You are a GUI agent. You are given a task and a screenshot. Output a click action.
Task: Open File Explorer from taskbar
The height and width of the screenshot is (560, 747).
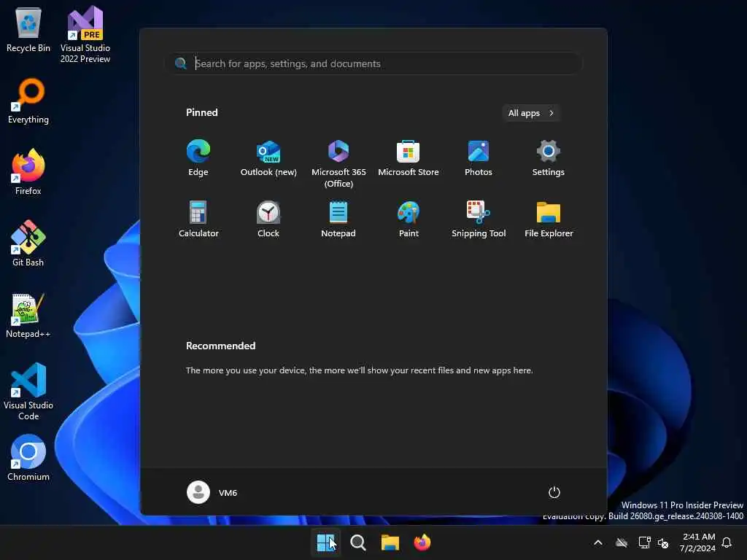(x=390, y=542)
